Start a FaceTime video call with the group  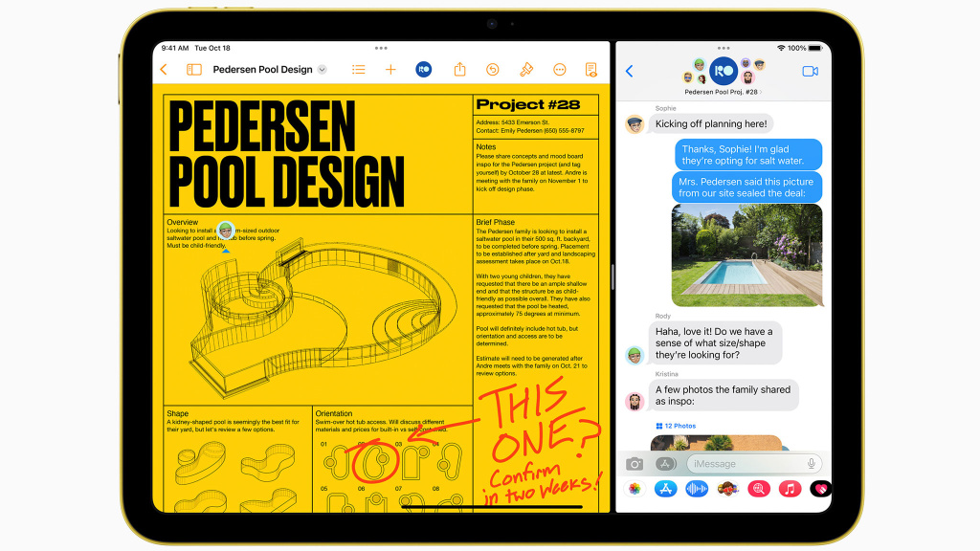pyautogui.click(x=811, y=70)
